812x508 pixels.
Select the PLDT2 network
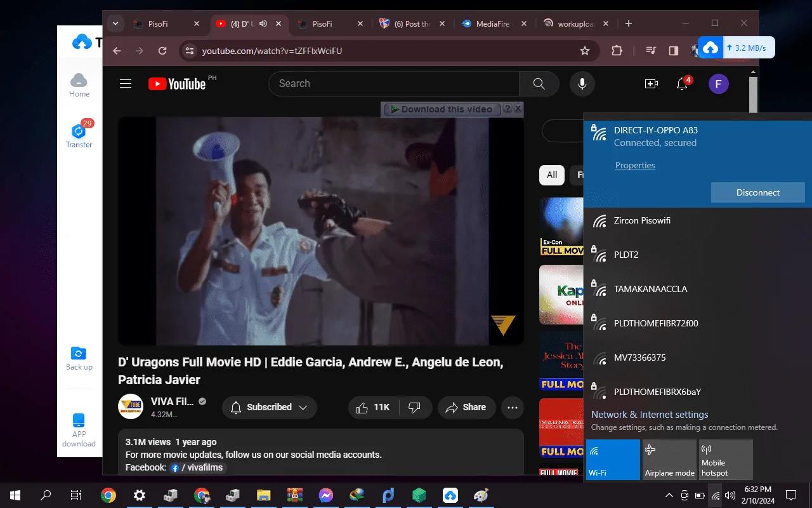tap(698, 255)
